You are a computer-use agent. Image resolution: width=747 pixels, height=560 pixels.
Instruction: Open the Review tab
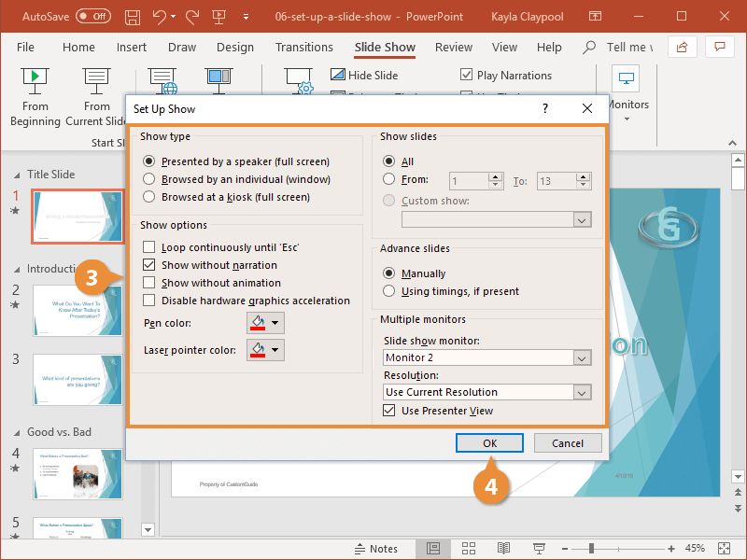pyautogui.click(x=453, y=47)
